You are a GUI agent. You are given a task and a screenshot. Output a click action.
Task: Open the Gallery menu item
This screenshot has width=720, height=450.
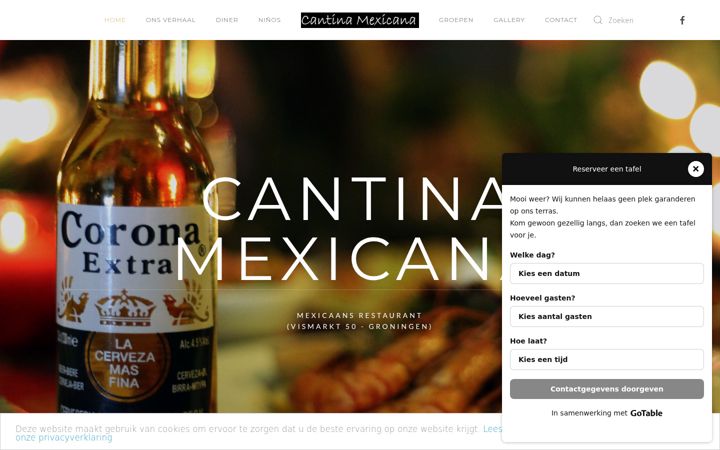click(509, 20)
